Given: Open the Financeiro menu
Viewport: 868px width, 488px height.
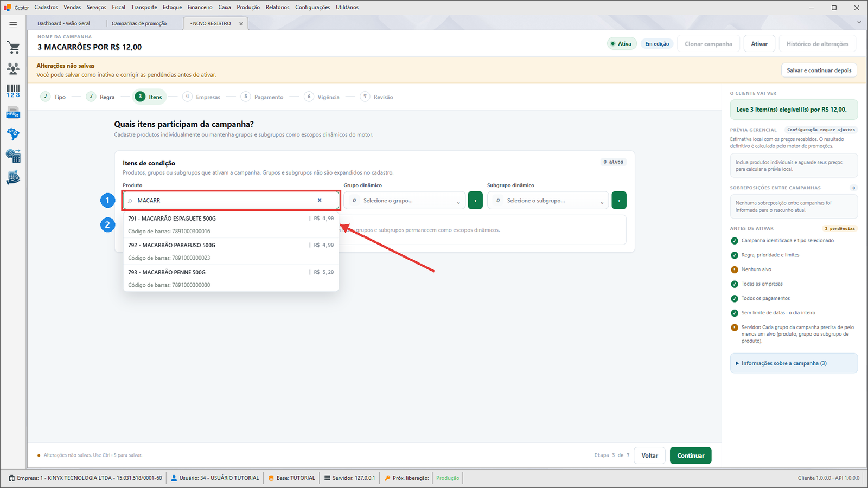Looking at the screenshot, I should point(200,8).
